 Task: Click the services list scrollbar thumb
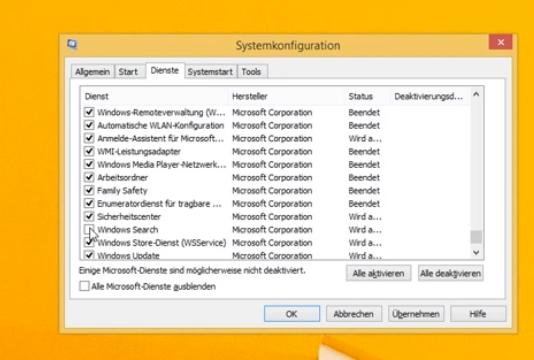click(476, 237)
